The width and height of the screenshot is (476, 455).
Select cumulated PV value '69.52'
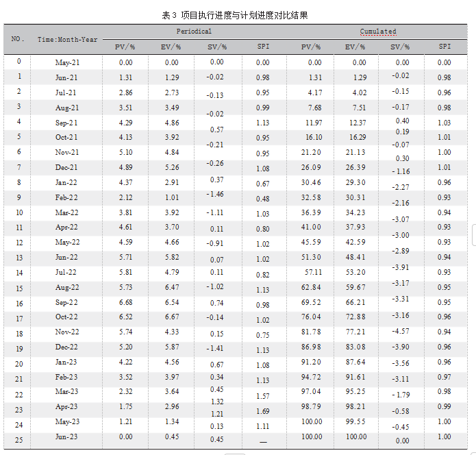pyautogui.click(x=311, y=302)
